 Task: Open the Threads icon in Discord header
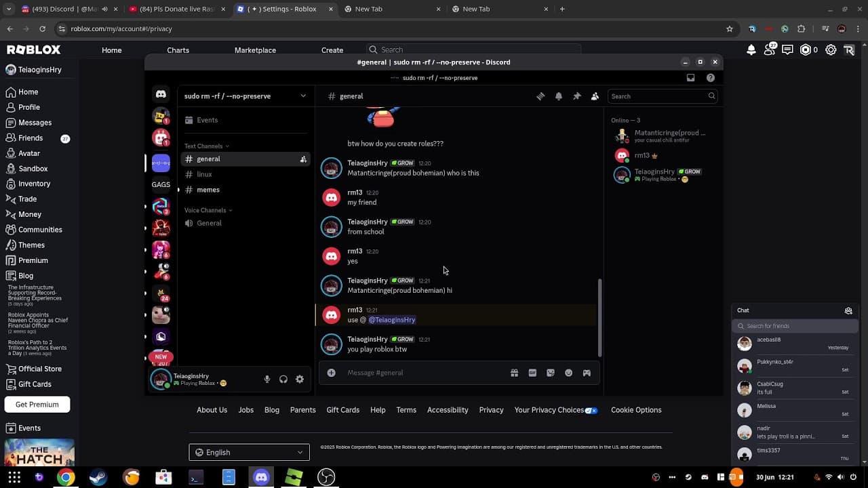click(x=540, y=96)
